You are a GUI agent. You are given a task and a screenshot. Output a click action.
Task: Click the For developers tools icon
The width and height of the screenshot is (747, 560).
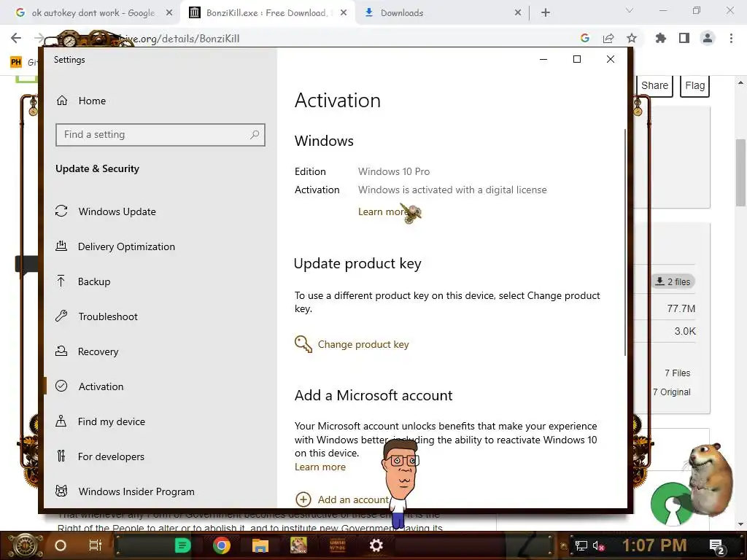(61, 456)
